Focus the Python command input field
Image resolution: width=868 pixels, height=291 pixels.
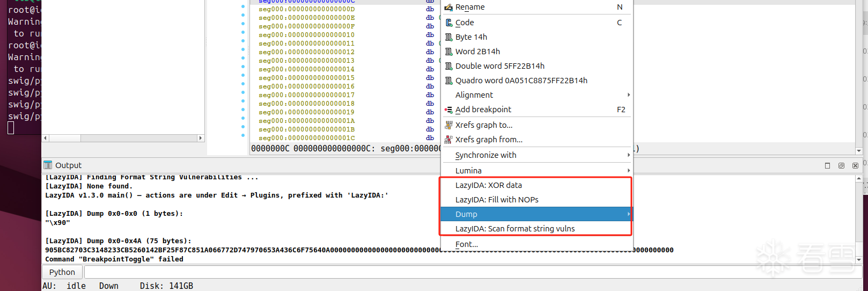pos(474,272)
